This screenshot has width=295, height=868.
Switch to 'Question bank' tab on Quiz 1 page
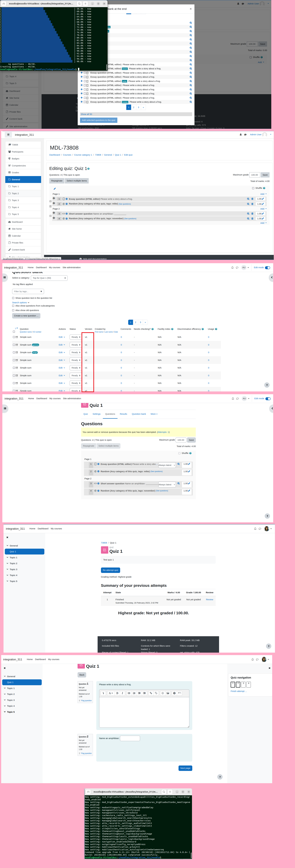tap(139, 414)
